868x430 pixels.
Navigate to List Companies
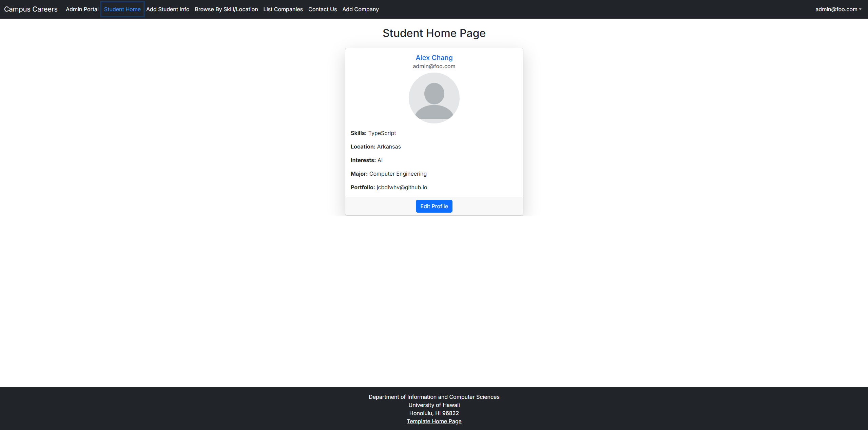[283, 9]
